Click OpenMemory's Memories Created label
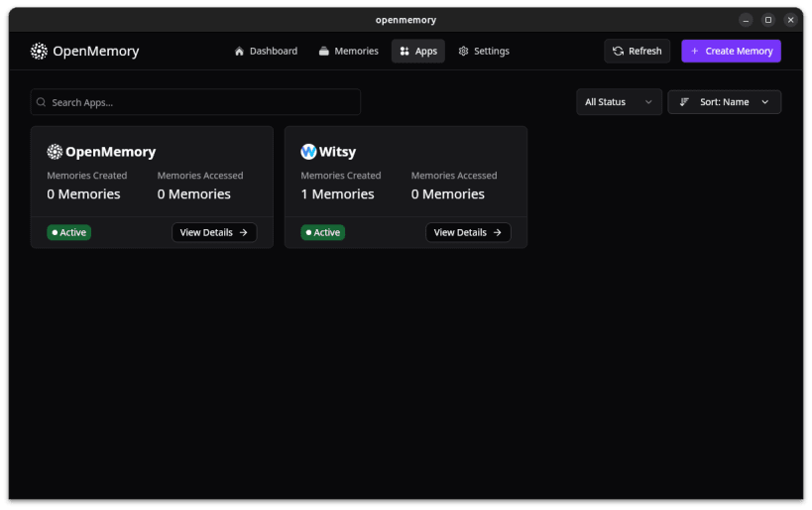This screenshot has height=510, width=812. 86,176
